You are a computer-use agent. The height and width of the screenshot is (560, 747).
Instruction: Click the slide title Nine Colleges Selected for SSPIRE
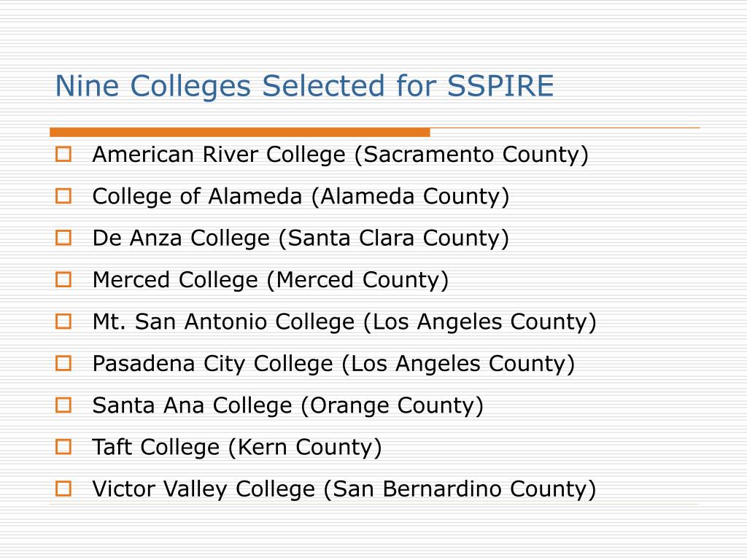click(x=304, y=87)
